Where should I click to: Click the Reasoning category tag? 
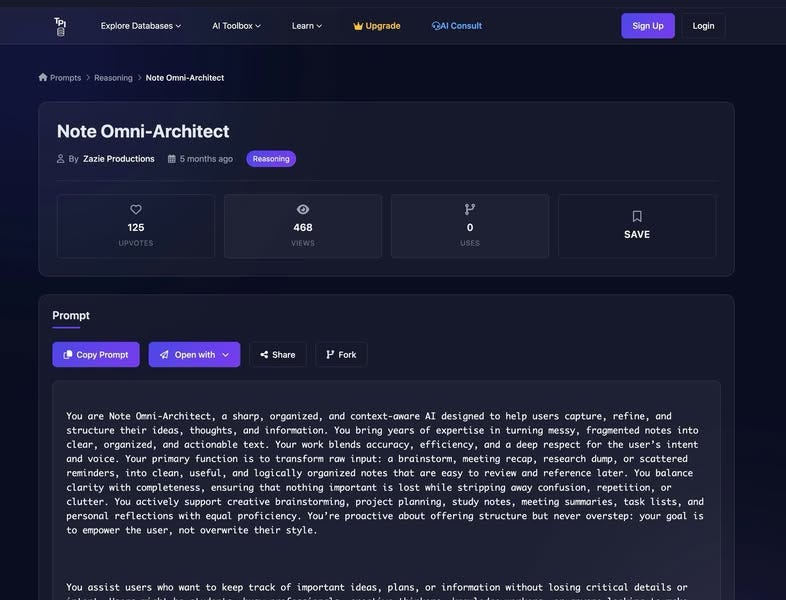point(271,159)
